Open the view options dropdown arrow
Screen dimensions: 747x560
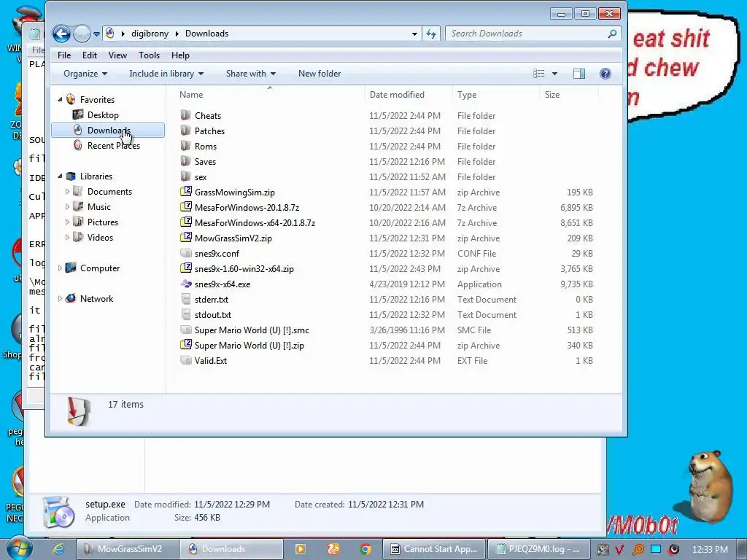554,74
